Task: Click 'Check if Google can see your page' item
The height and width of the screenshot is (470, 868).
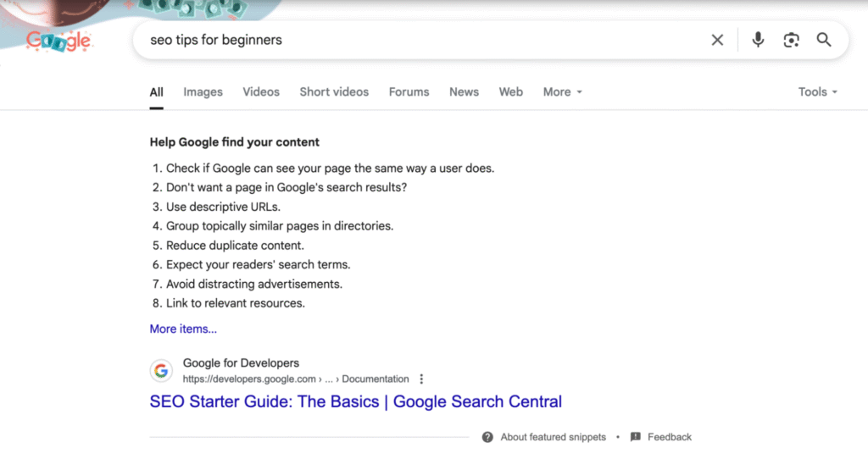Action: [x=330, y=168]
